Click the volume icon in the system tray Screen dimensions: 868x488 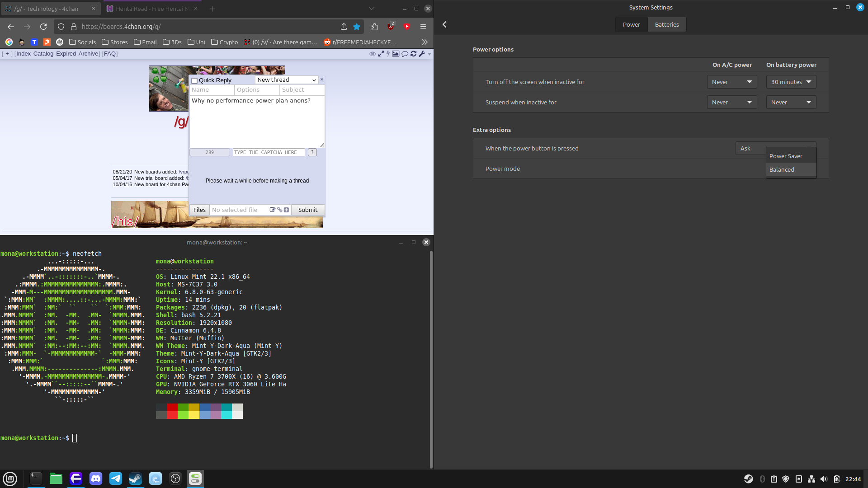824,479
